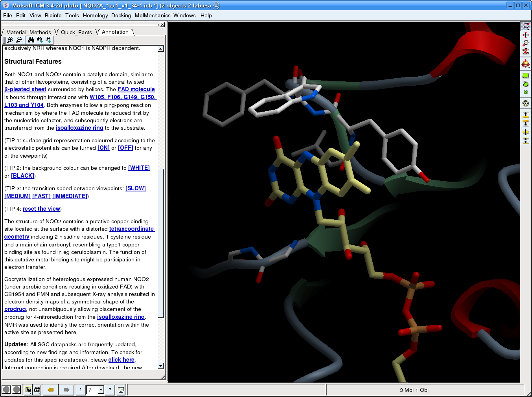Toggle the first round gray button at bottom left
The image size is (532, 397).
point(6,390)
